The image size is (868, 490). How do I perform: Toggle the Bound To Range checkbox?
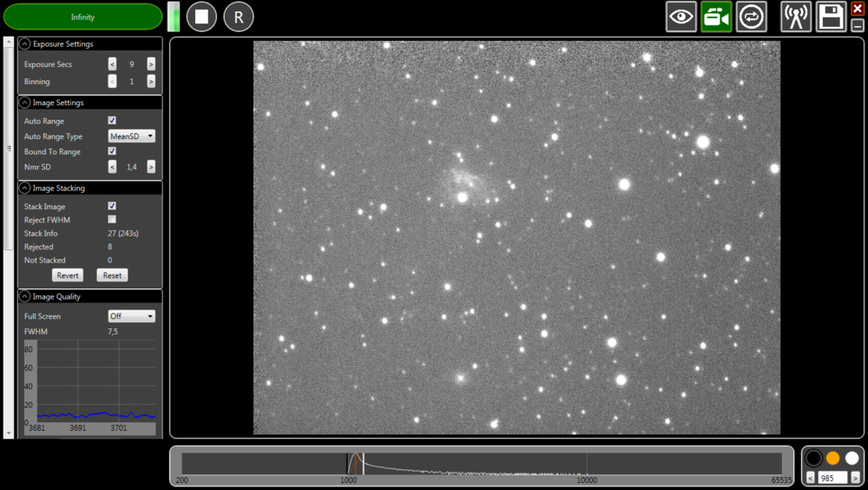(x=112, y=151)
